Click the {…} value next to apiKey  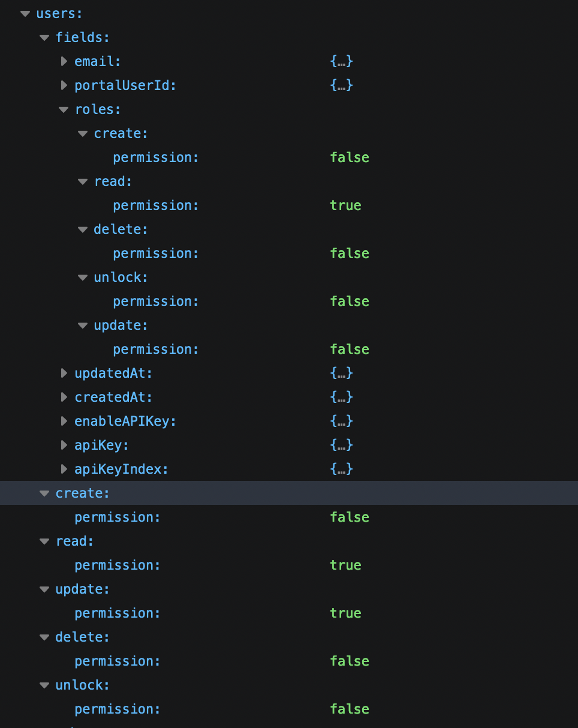click(341, 445)
